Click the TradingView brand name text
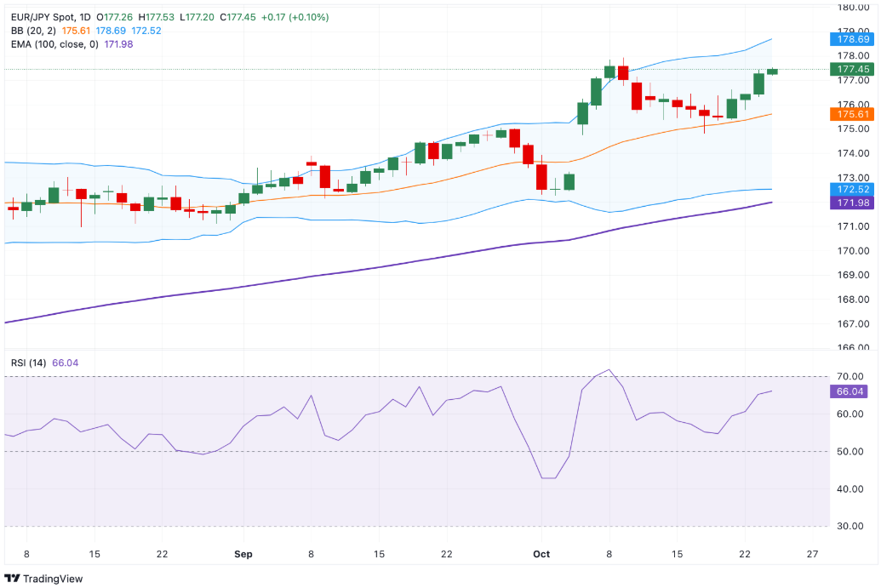This screenshot has width=881, height=588. tap(53, 579)
